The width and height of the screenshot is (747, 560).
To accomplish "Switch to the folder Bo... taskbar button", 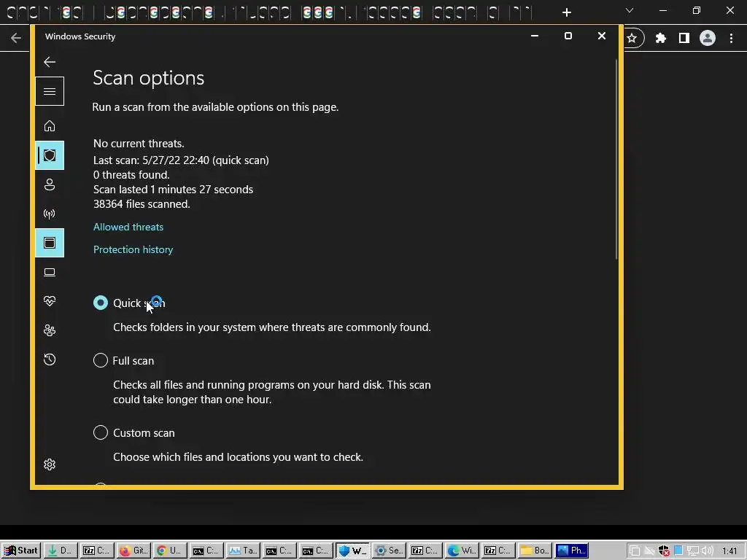I will 535,551.
